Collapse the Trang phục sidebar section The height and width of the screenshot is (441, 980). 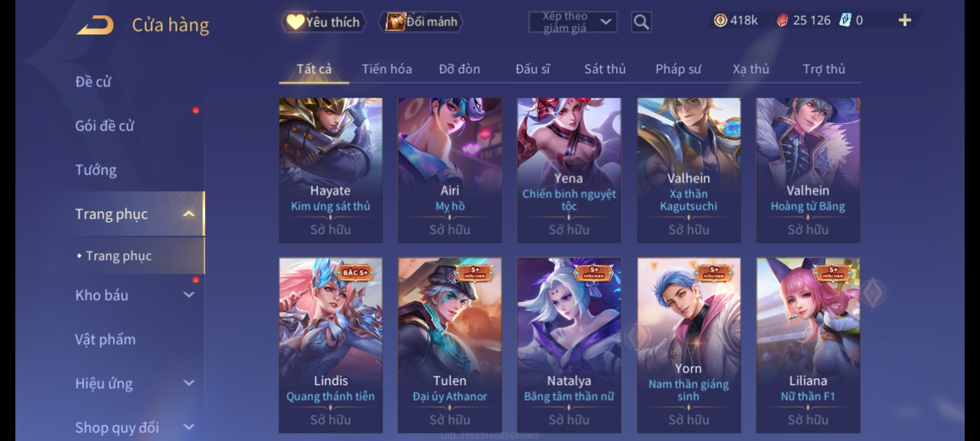(x=189, y=214)
